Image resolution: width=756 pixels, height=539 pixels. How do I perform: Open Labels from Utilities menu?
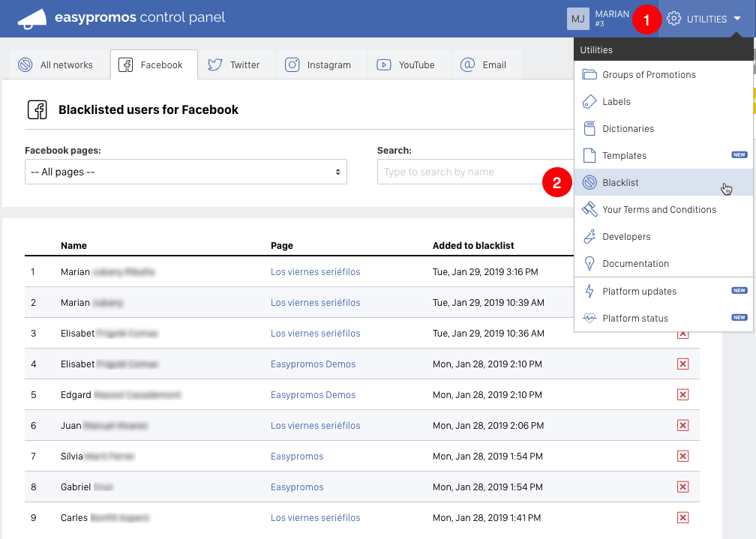coord(664,102)
